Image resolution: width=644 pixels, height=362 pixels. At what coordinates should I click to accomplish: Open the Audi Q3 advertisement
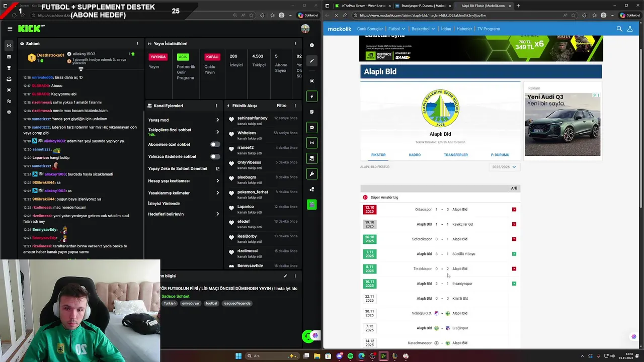562,124
